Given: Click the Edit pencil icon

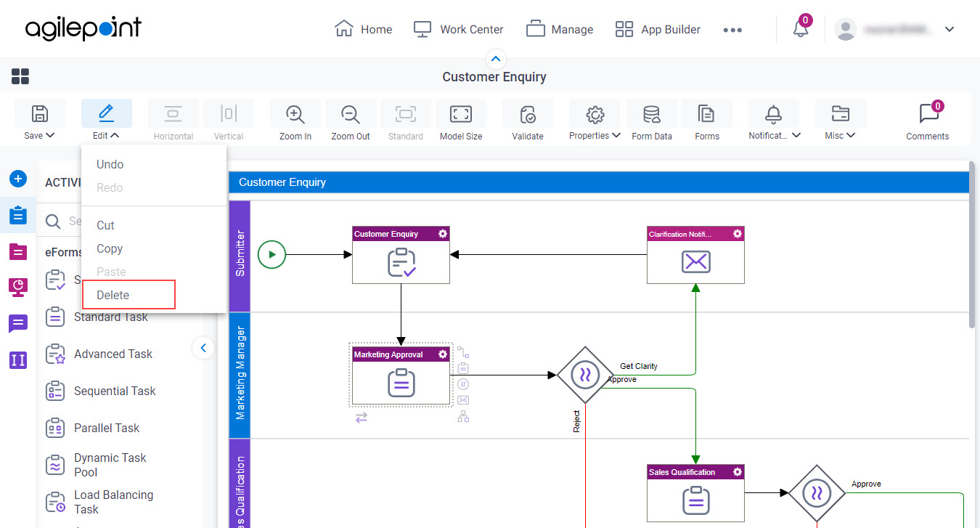Looking at the screenshot, I should click(106, 113).
